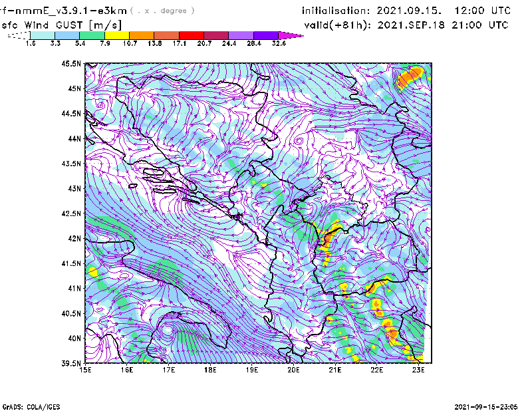Screen dimensions: 532x411
Task: Click the '18E' longitude label
Action: coord(210,370)
